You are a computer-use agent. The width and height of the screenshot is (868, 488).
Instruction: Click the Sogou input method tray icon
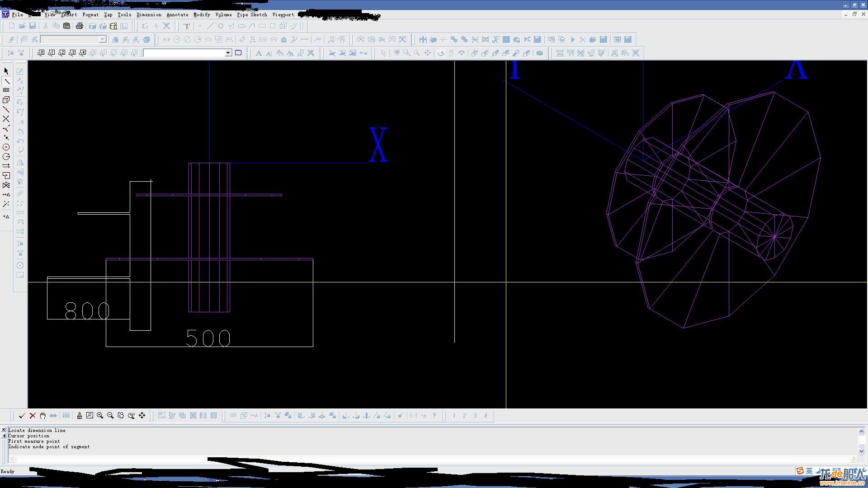pos(800,471)
